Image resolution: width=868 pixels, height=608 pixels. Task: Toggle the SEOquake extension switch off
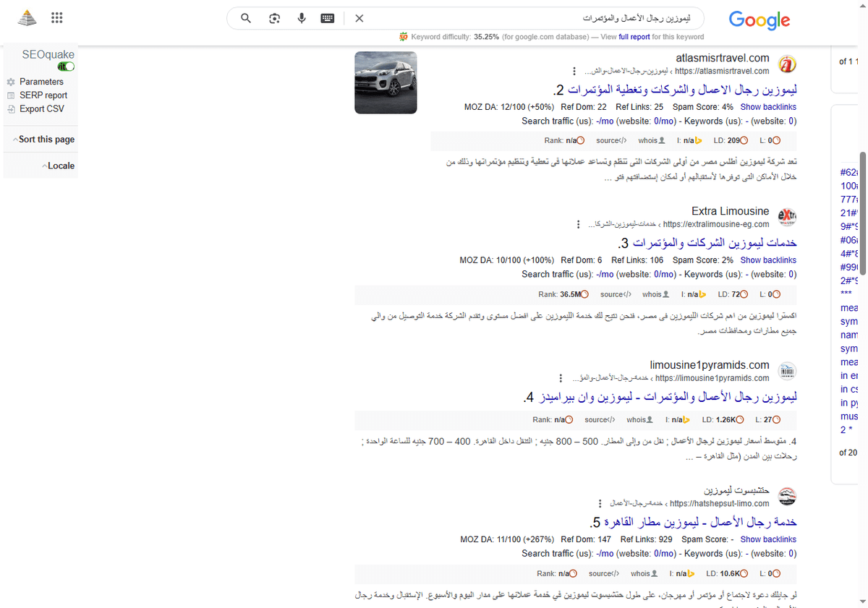click(65, 66)
